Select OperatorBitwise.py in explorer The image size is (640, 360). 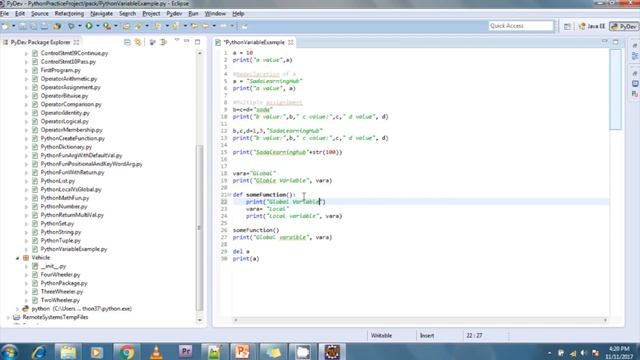(64, 96)
